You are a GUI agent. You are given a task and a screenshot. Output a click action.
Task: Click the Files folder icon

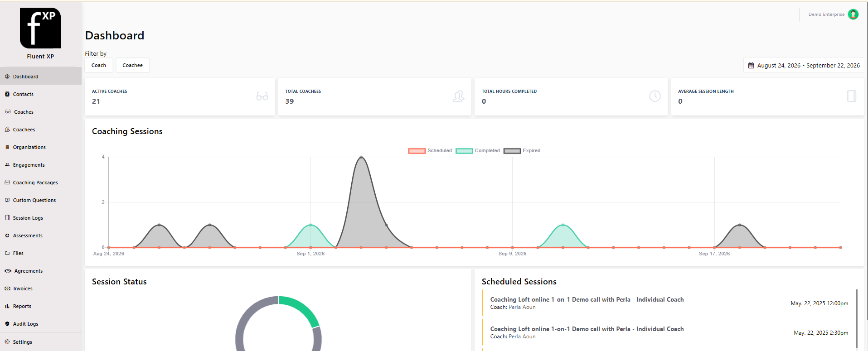pos(7,253)
